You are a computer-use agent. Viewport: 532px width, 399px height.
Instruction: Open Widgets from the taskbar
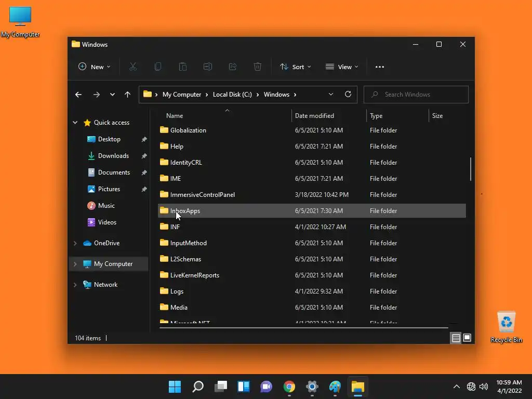(x=244, y=387)
